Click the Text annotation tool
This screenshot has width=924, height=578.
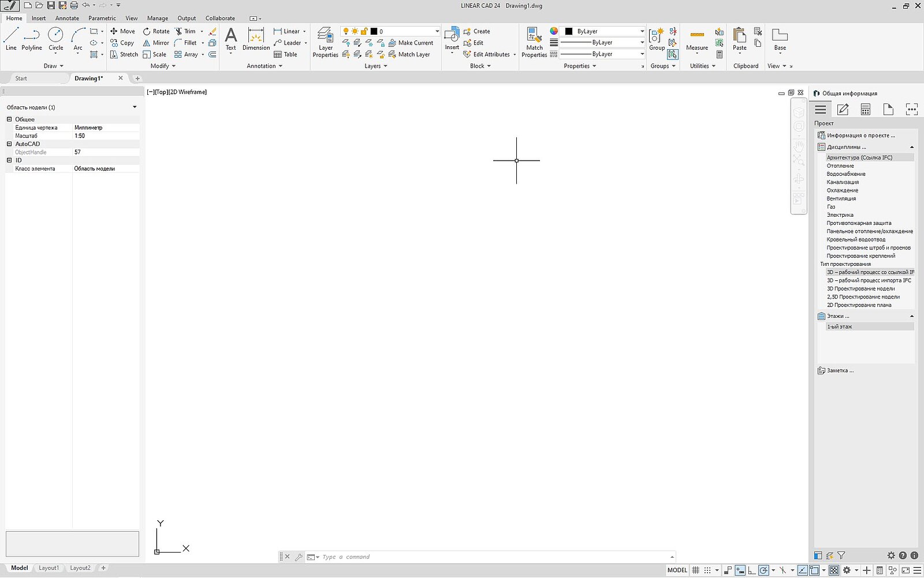click(x=230, y=39)
